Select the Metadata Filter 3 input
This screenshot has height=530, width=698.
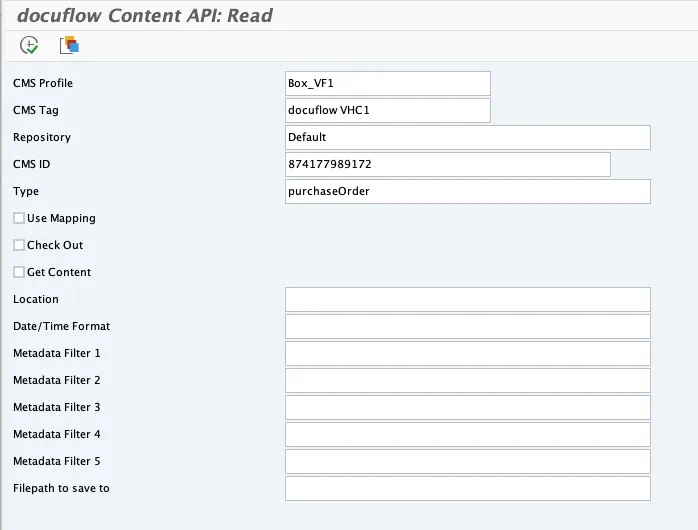(x=468, y=407)
